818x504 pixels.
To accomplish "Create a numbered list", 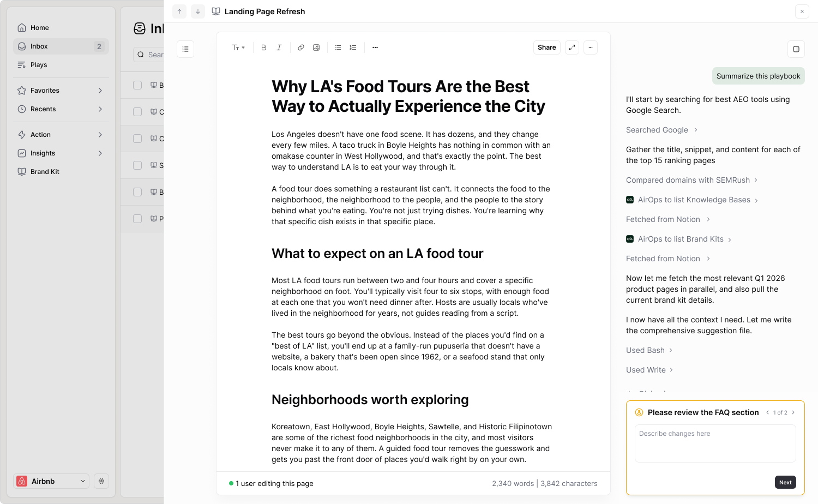I will (x=353, y=47).
